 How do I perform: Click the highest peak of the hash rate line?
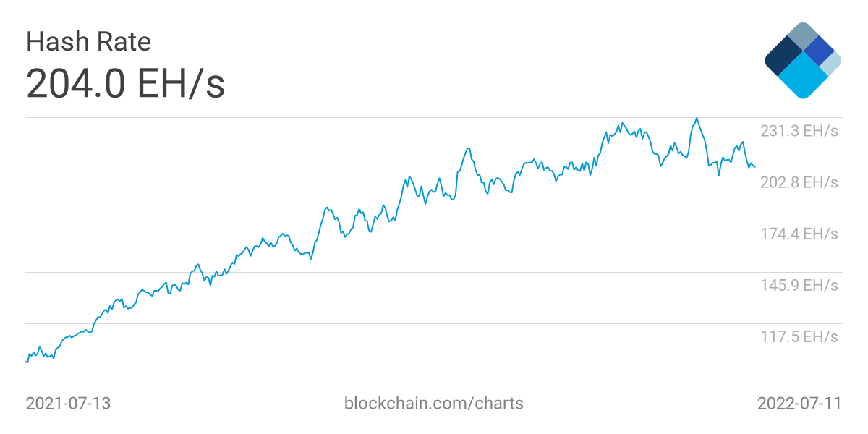[x=697, y=119]
